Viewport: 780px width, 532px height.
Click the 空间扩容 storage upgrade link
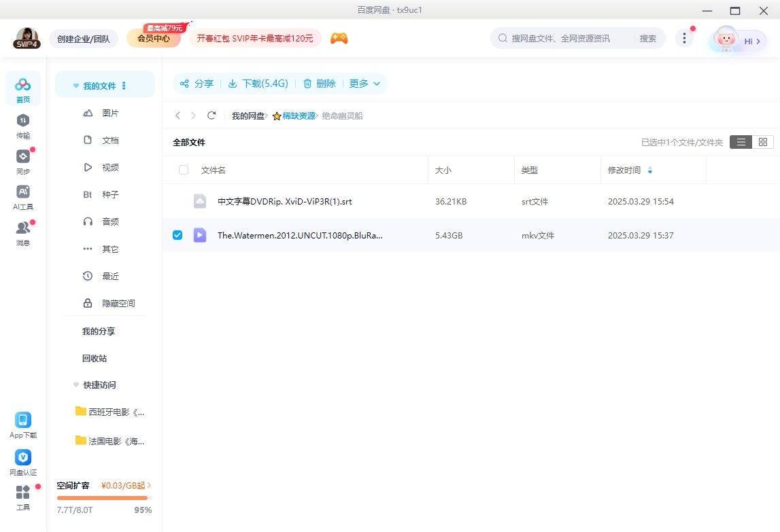coord(73,485)
